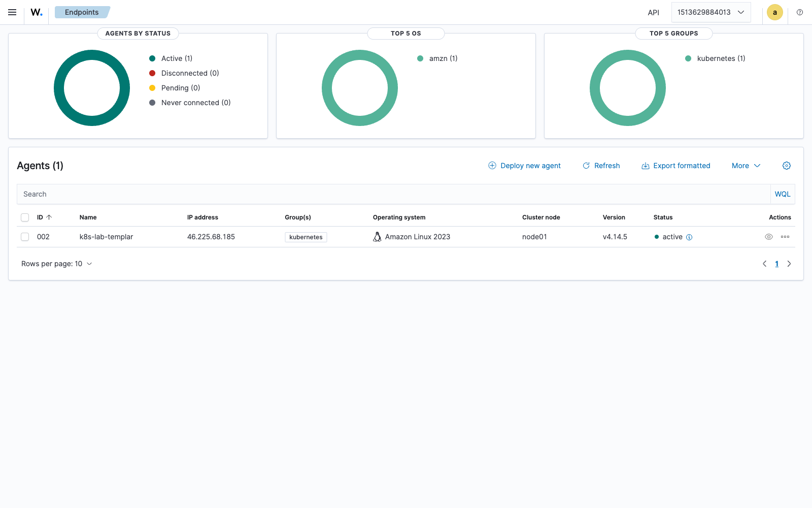The height and width of the screenshot is (508, 812).
Task: Go to next page of agents
Action: (789, 264)
